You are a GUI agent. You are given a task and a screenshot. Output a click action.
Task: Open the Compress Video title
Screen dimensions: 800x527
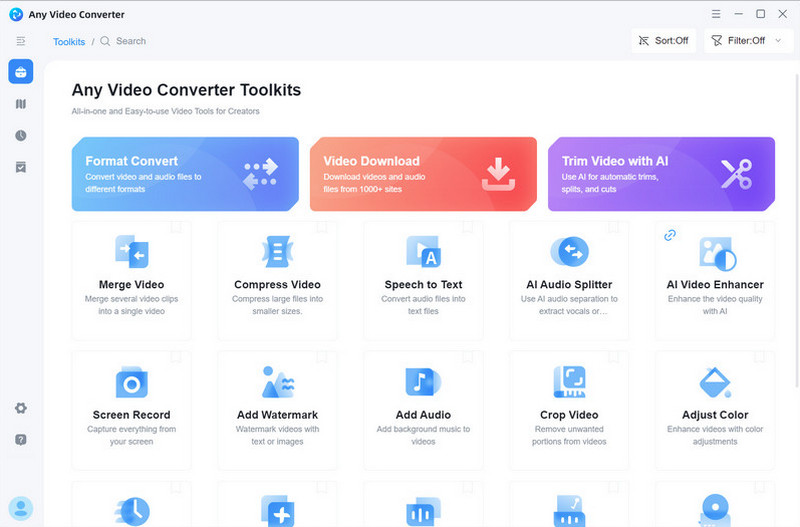click(278, 285)
